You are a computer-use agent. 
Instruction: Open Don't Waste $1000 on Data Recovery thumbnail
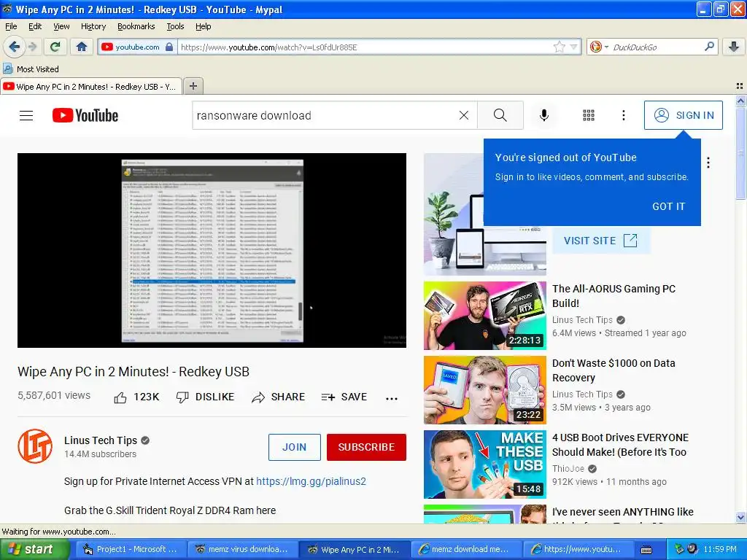pyautogui.click(x=485, y=390)
